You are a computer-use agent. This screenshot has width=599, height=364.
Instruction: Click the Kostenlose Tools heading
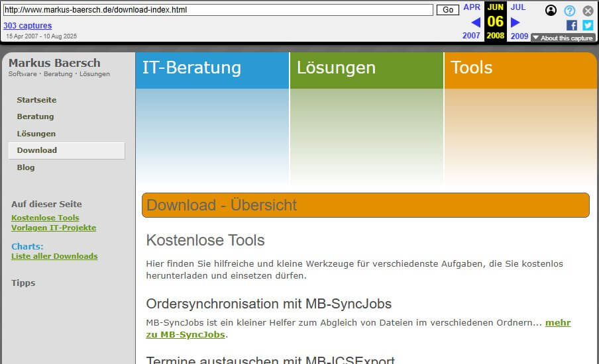[x=205, y=240]
